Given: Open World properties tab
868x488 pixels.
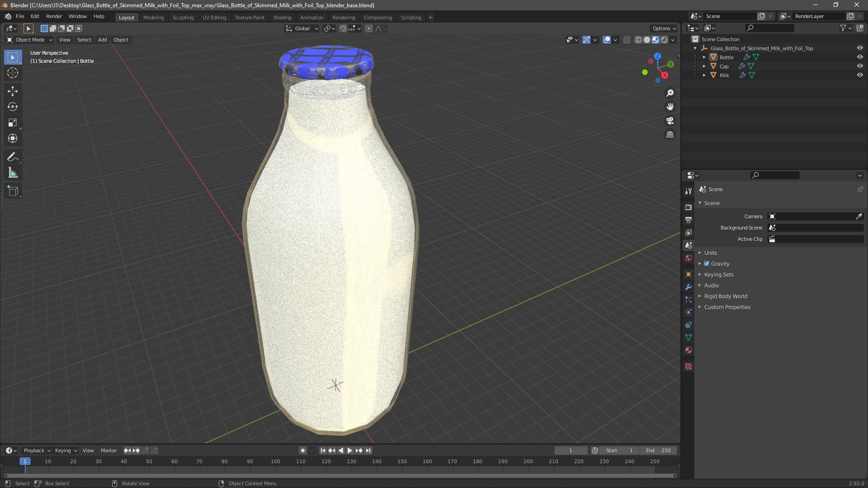Looking at the screenshot, I should (x=689, y=258).
